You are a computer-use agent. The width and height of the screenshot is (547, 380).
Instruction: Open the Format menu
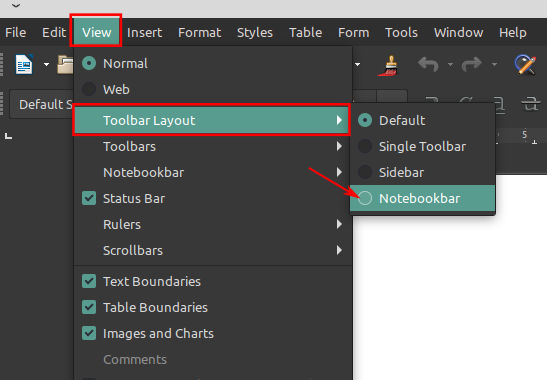click(200, 32)
